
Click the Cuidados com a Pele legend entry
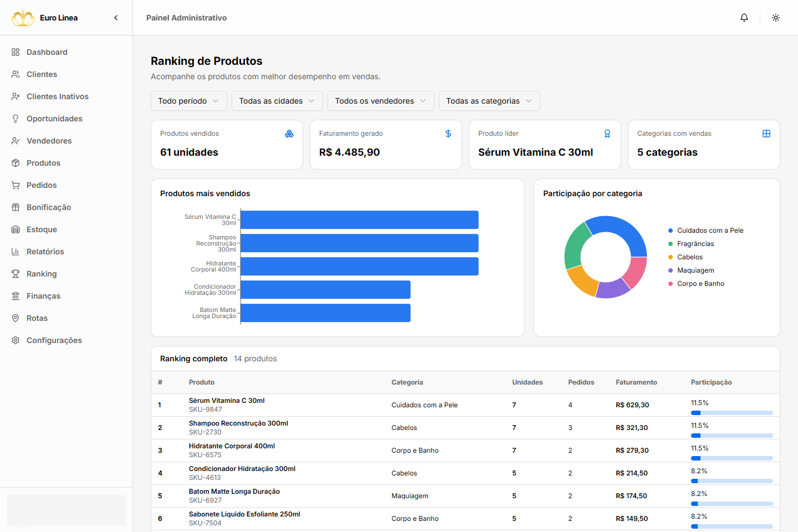click(x=706, y=231)
